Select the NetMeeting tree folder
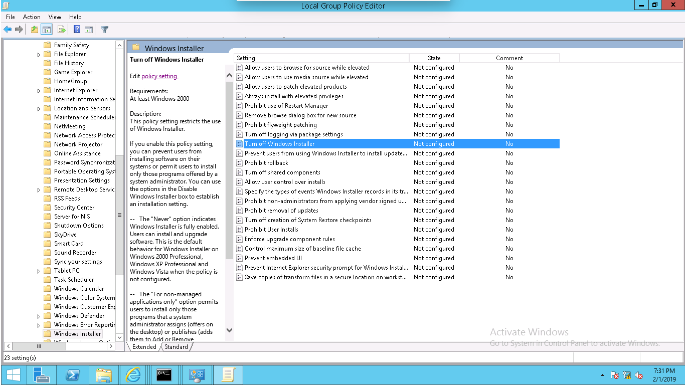 click(69, 126)
